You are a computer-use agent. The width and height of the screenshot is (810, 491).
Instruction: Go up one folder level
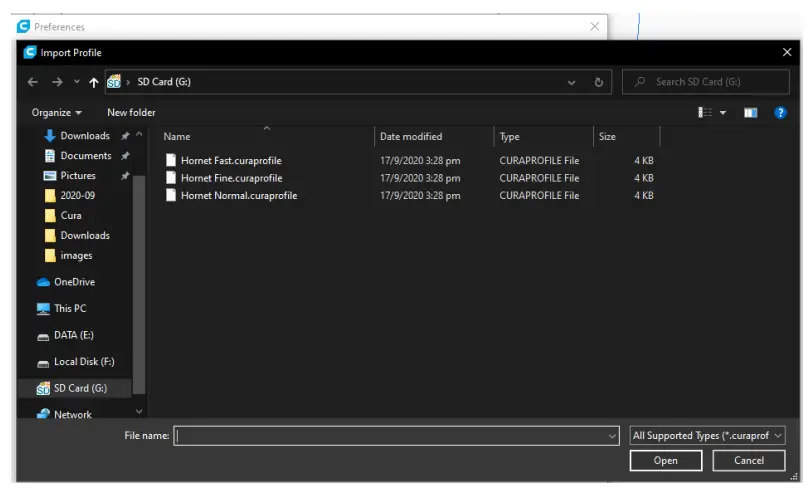(94, 82)
